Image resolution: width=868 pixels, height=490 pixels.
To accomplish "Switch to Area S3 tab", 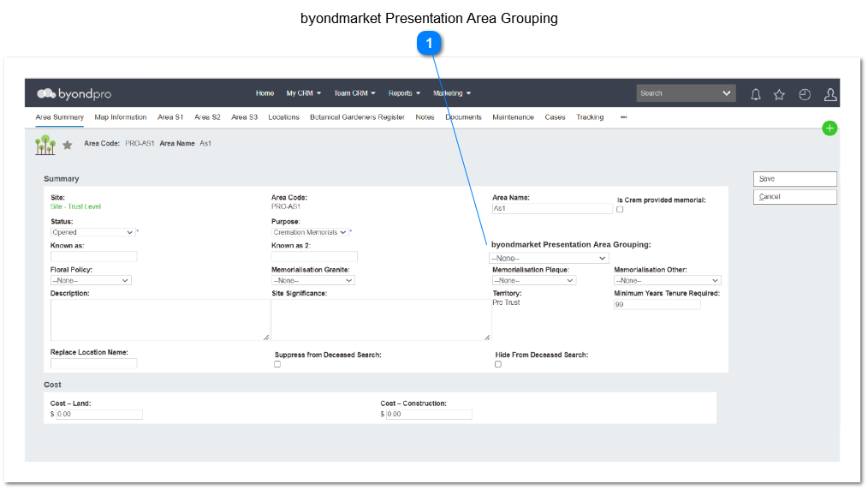I will [245, 117].
